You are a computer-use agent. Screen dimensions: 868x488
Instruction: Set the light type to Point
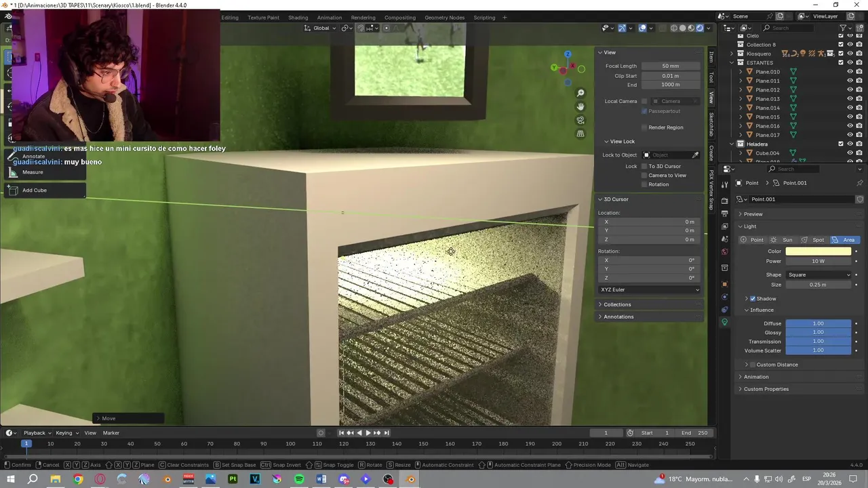[752, 240]
